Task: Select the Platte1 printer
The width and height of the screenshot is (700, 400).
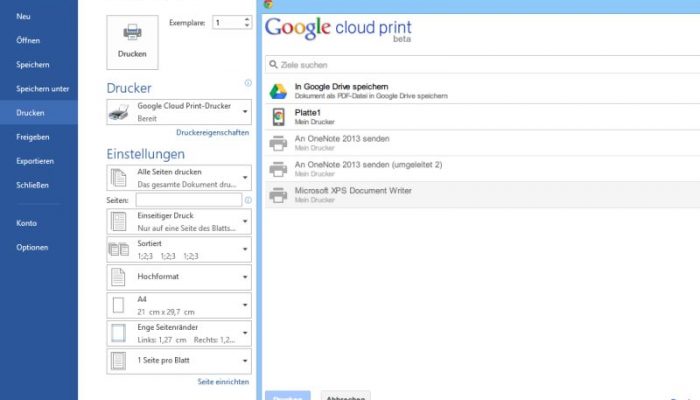Action: tap(483, 117)
